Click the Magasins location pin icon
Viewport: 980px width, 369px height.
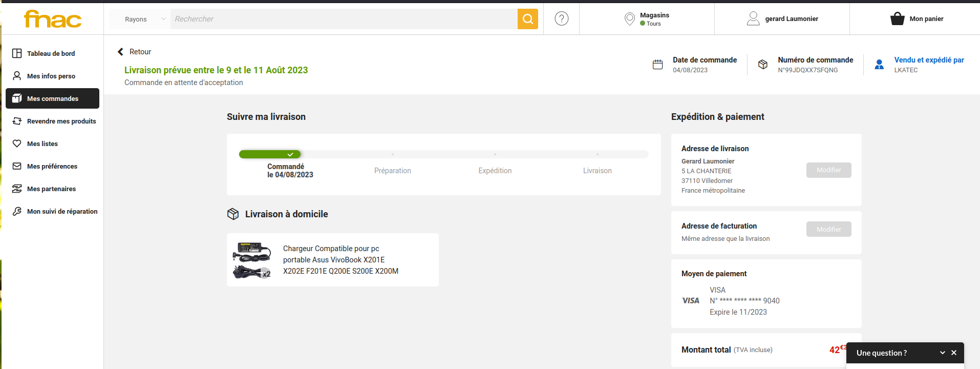pos(629,19)
